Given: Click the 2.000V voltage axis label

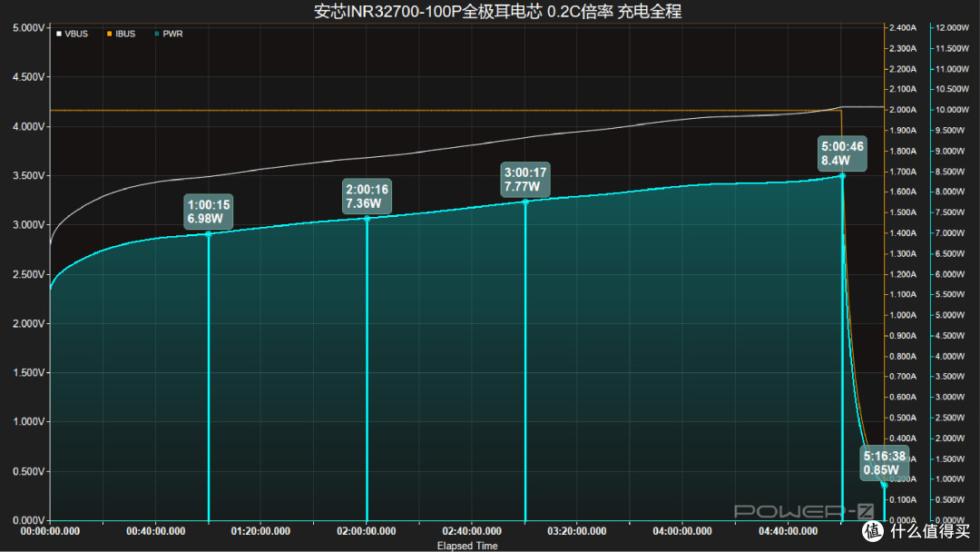Looking at the screenshot, I should point(29,323).
